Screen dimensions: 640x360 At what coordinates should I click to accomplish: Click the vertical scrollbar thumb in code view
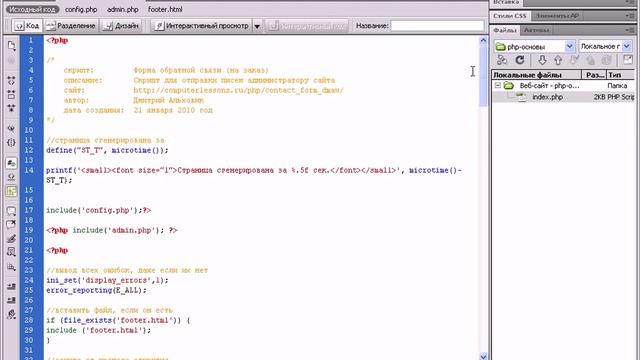[x=483, y=76]
